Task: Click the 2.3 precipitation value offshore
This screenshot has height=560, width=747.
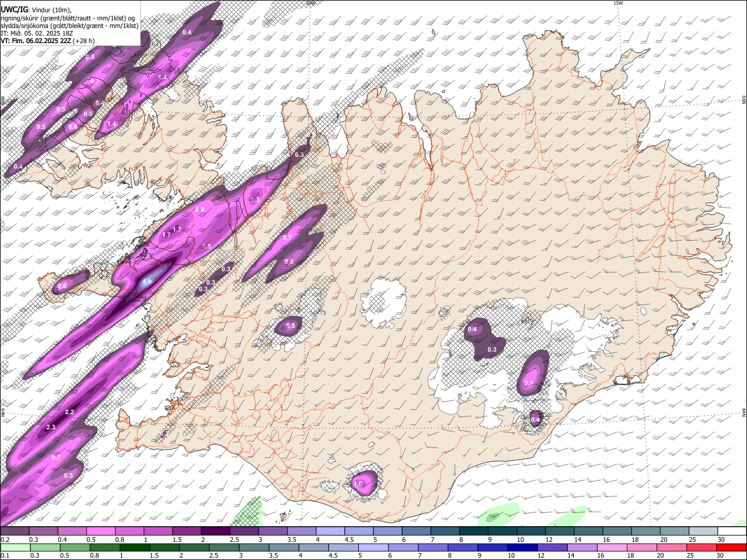Action: (x=50, y=427)
